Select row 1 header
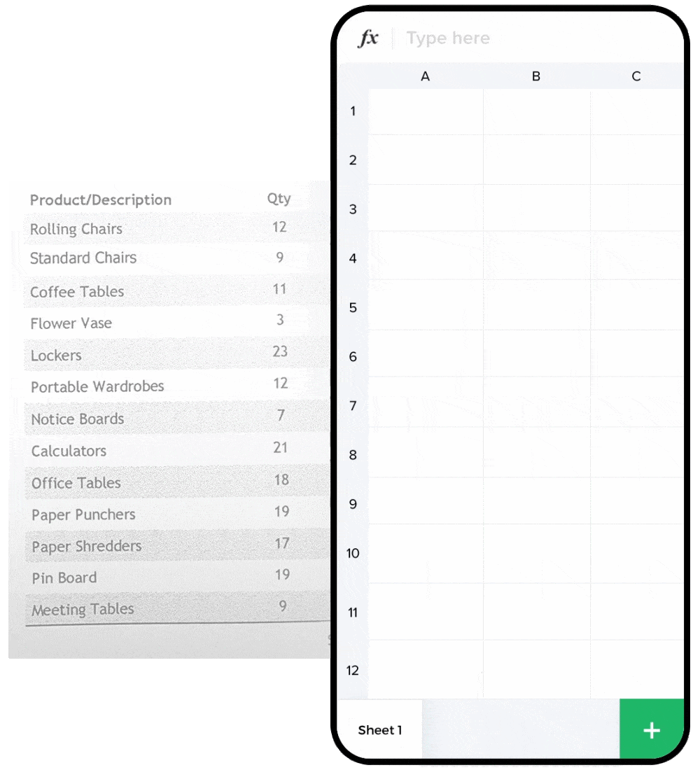This screenshot has height=770, width=700. tap(353, 111)
